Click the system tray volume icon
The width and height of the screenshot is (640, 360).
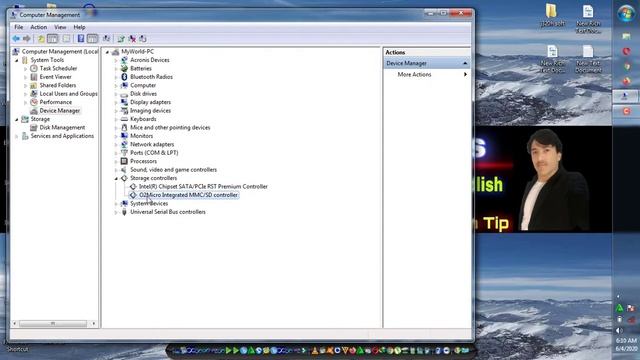tap(619, 330)
